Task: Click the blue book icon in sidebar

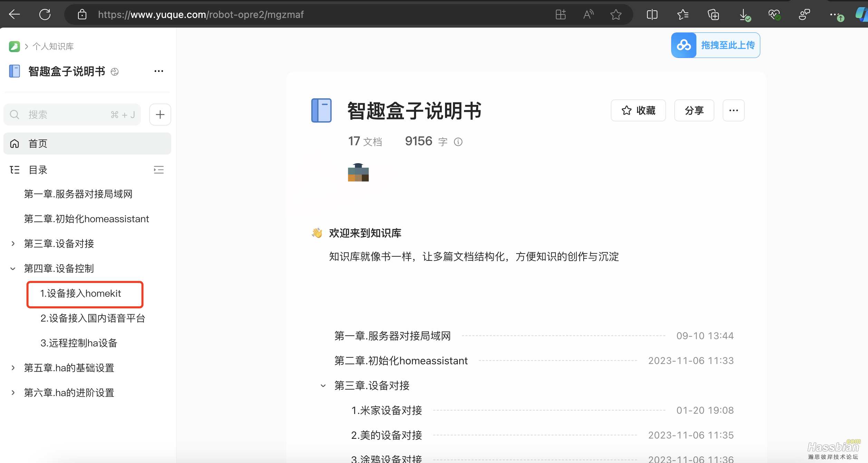Action: [15, 71]
